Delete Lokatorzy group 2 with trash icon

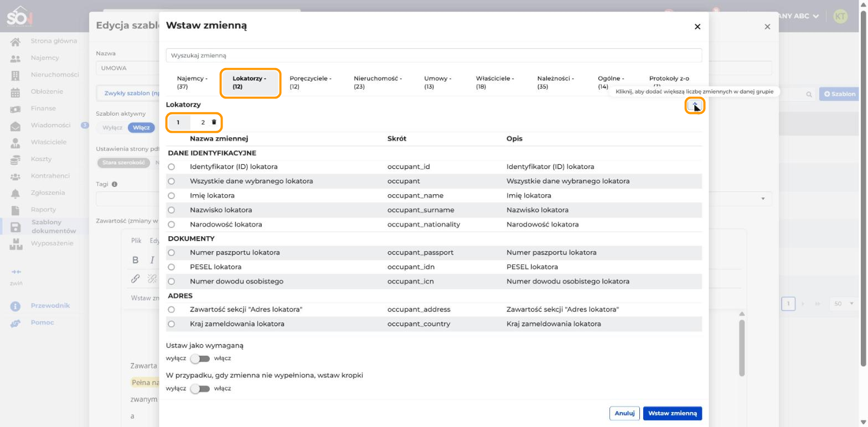pyautogui.click(x=214, y=122)
